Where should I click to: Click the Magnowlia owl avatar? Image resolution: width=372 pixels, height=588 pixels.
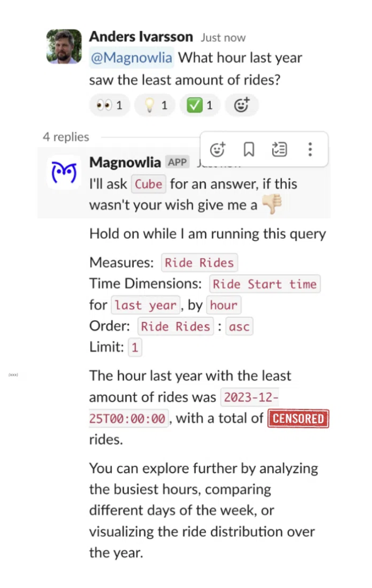click(x=64, y=172)
